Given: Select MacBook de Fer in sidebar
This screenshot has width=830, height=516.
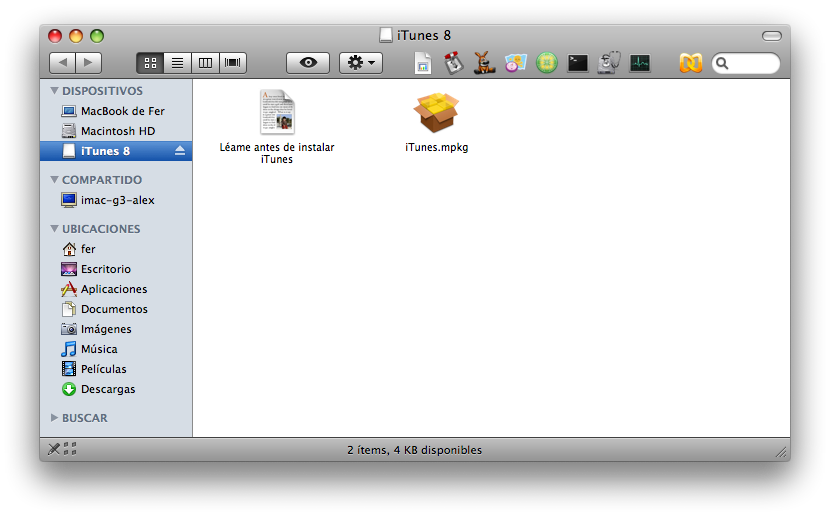Looking at the screenshot, I should pos(116,111).
